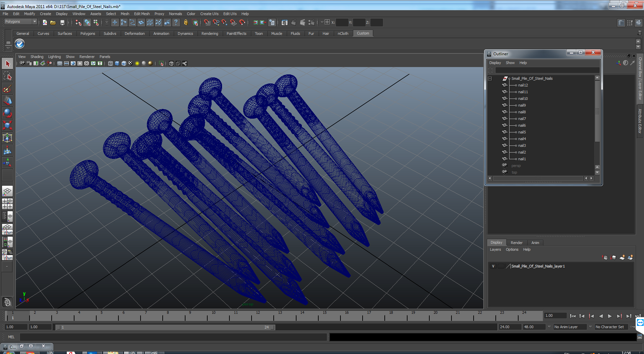Select the arrow Select tool
This screenshot has width=644, height=354.
[7, 63]
